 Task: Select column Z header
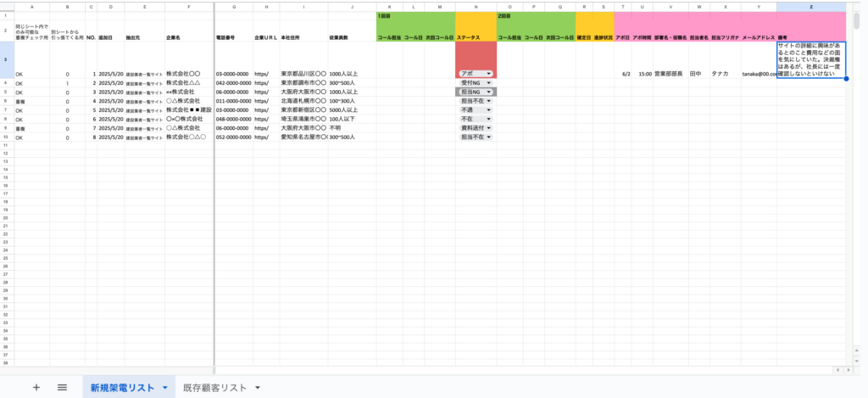[x=810, y=6]
